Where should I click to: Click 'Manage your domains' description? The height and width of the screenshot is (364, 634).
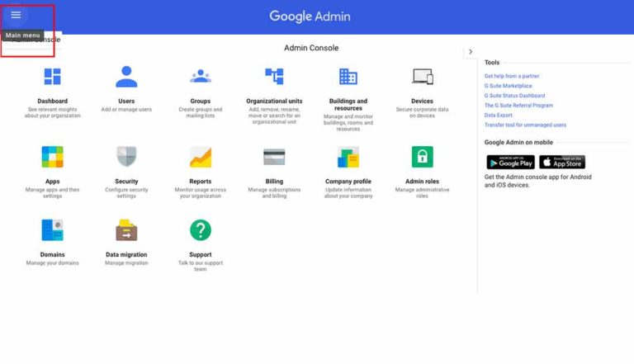pyautogui.click(x=53, y=262)
